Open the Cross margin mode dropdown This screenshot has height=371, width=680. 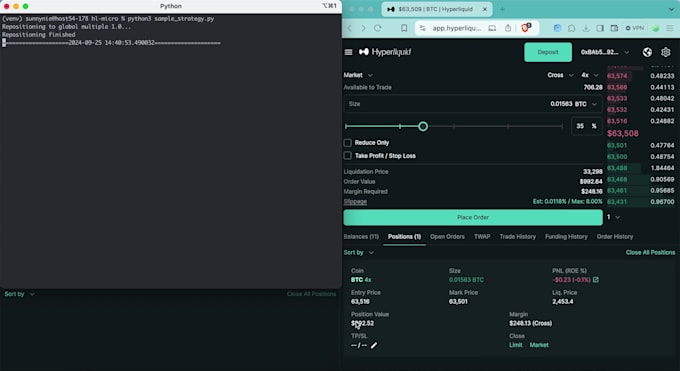point(560,75)
